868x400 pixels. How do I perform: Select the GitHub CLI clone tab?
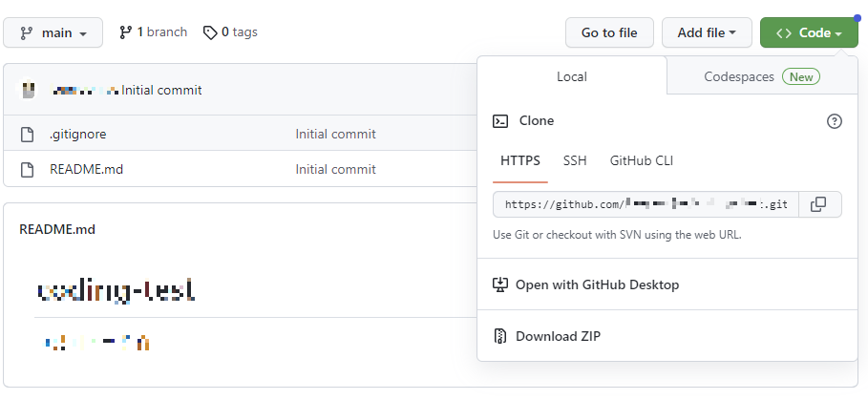(642, 161)
